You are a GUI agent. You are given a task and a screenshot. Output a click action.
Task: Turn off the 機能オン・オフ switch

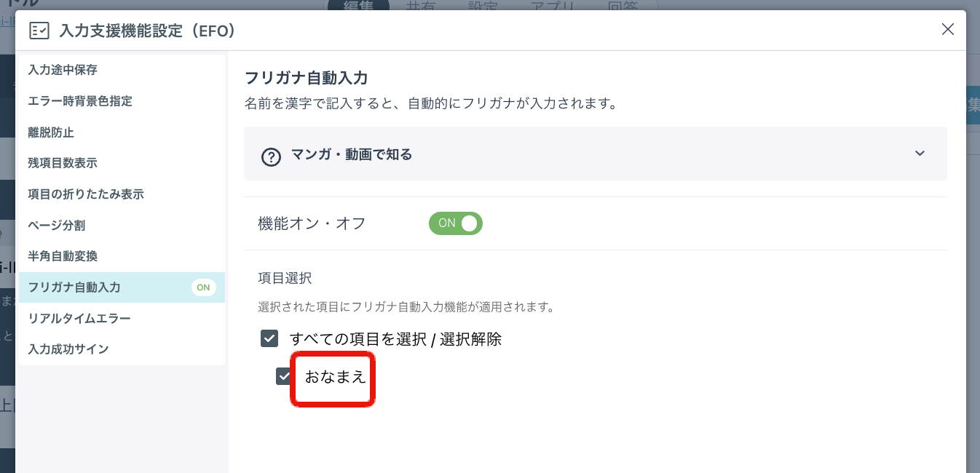[456, 223]
